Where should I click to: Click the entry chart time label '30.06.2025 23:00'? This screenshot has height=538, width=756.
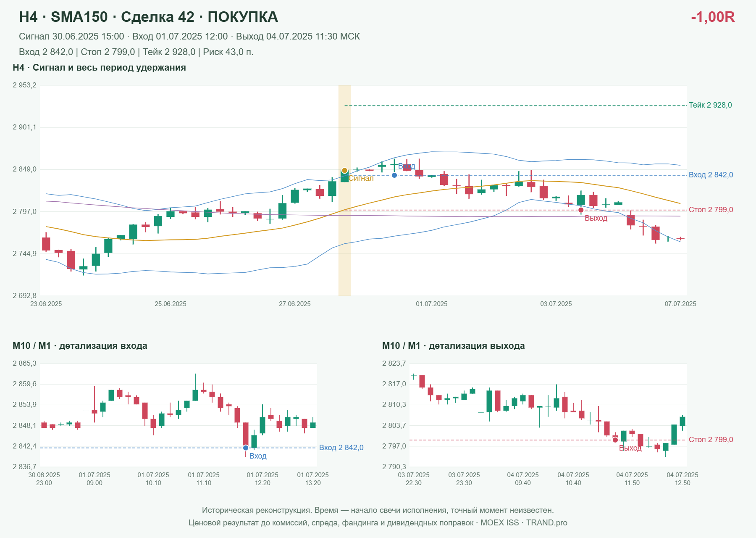point(44,479)
